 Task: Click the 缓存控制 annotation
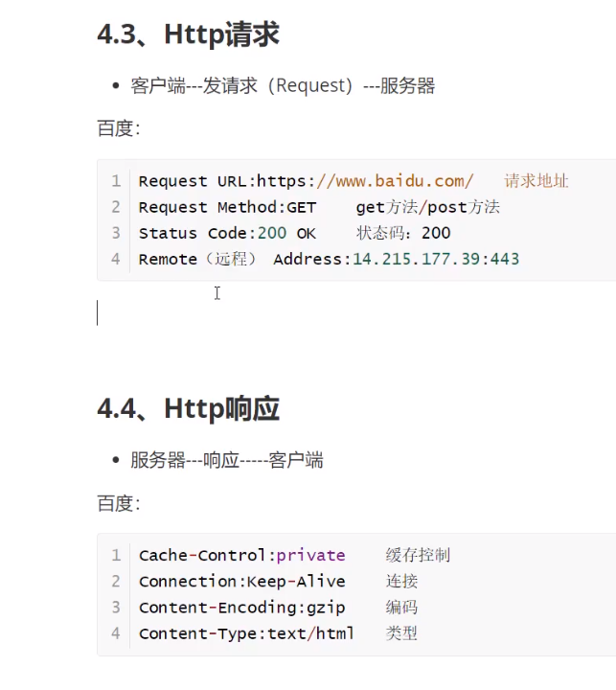click(x=418, y=556)
